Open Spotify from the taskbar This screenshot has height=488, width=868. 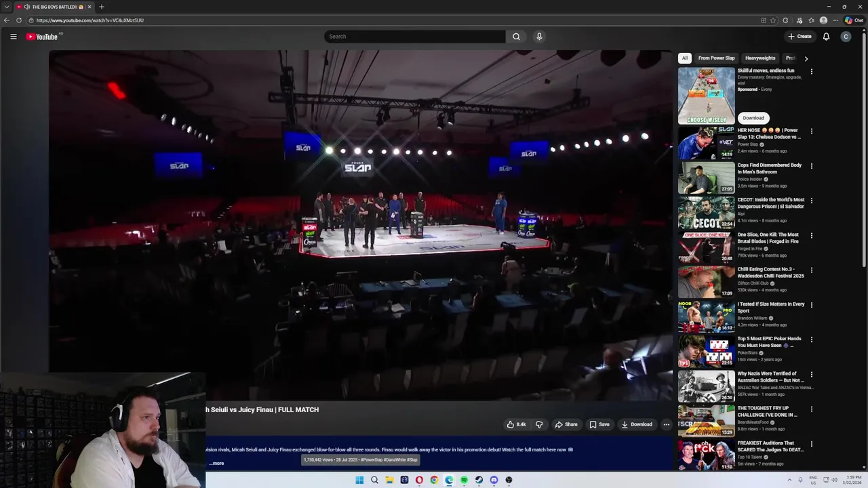coord(464,480)
